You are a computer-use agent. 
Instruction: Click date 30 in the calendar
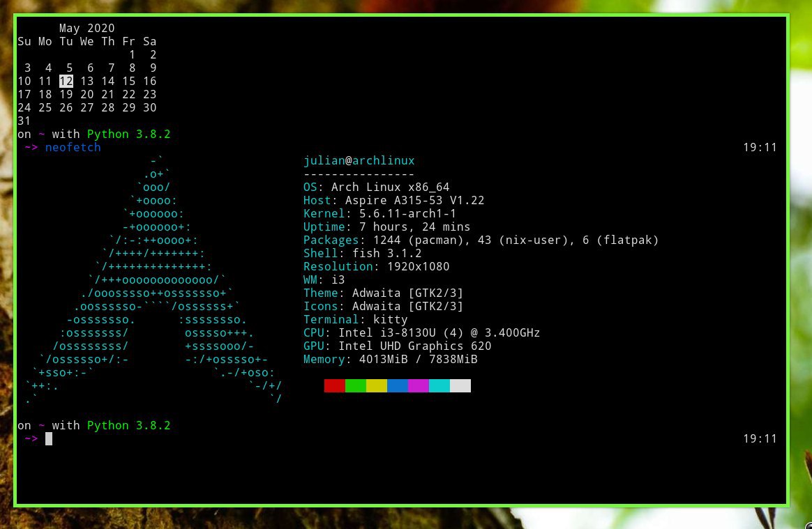(150, 107)
